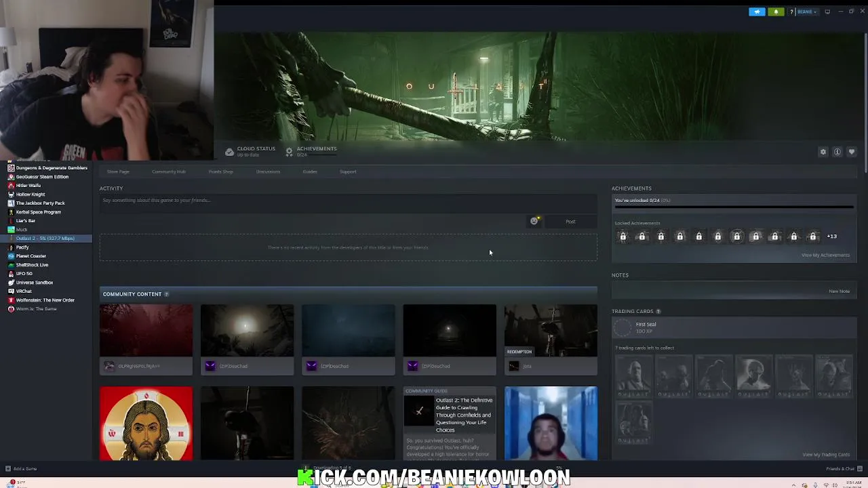Show game info circle icon

(x=837, y=152)
